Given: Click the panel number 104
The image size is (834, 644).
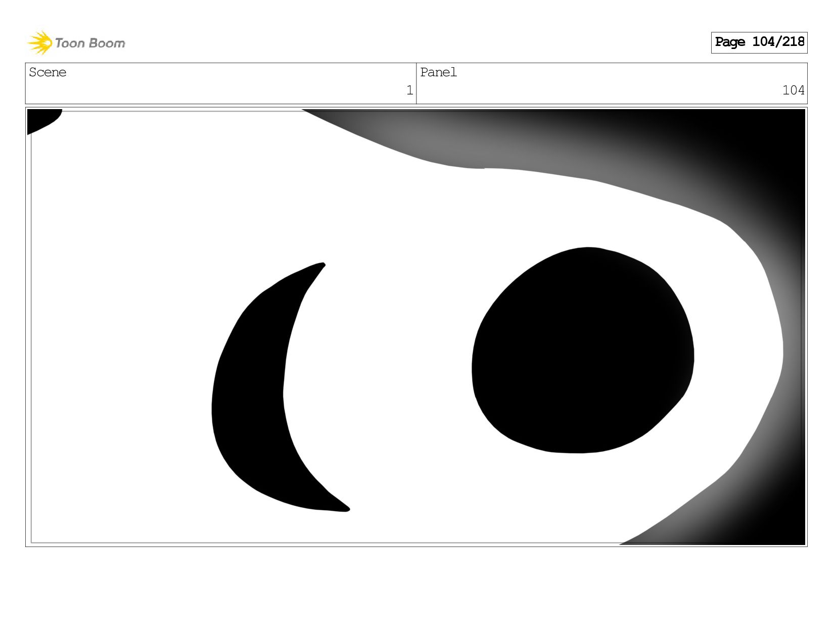Looking at the screenshot, I should pyautogui.click(x=793, y=90).
